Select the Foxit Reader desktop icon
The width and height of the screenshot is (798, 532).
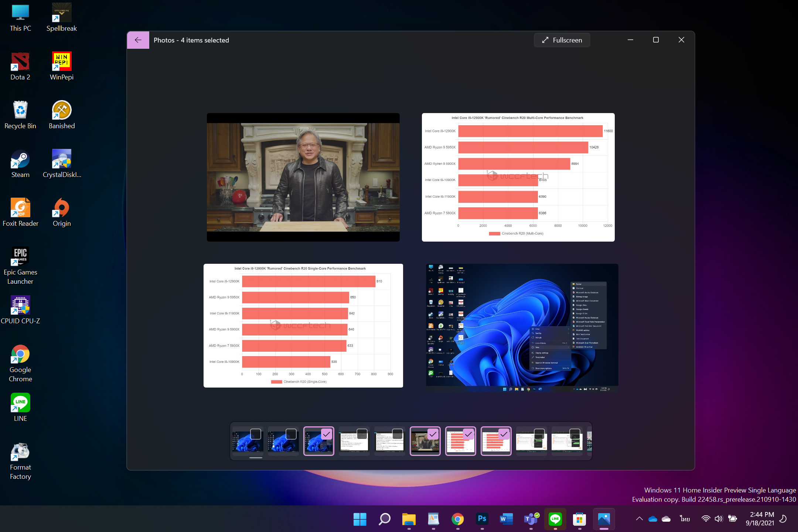click(20, 213)
